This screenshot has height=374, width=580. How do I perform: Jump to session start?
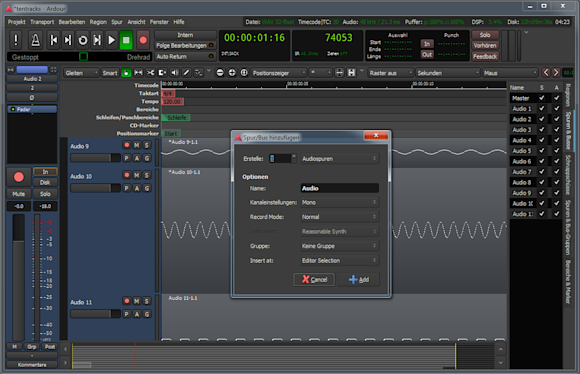coord(54,40)
